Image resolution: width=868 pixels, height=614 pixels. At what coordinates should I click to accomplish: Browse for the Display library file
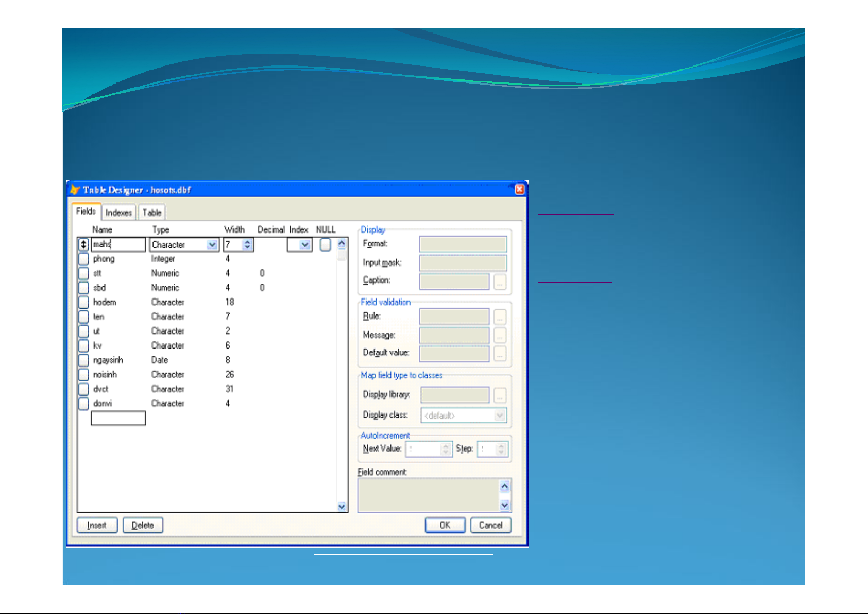(x=500, y=395)
